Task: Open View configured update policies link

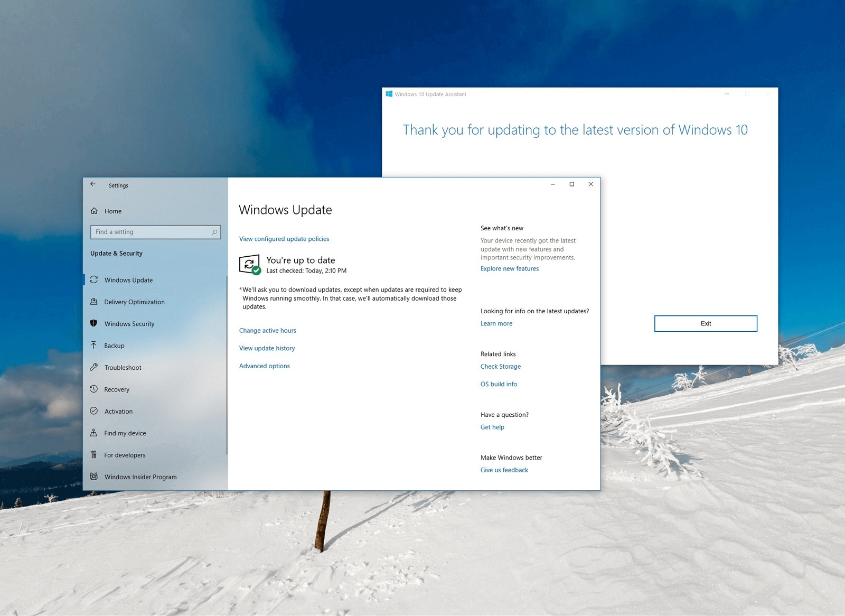Action: click(284, 239)
